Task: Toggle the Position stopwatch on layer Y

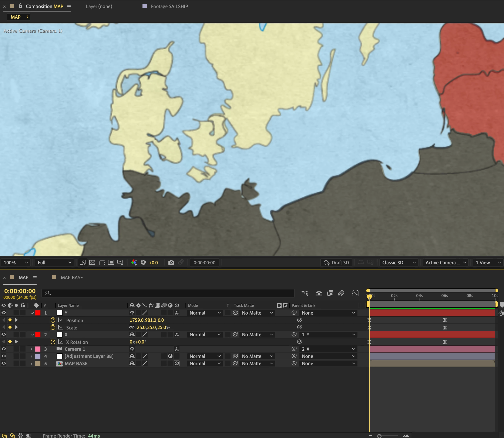Action: coord(53,320)
